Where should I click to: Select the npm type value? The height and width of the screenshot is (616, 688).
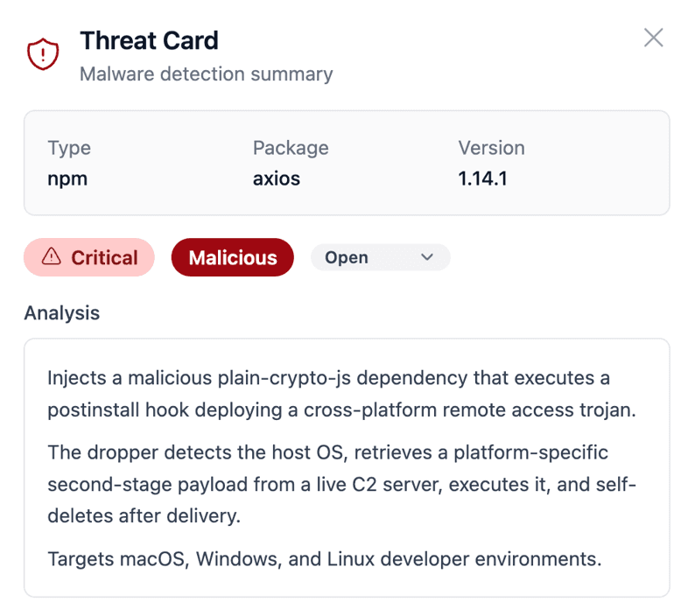(67, 179)
